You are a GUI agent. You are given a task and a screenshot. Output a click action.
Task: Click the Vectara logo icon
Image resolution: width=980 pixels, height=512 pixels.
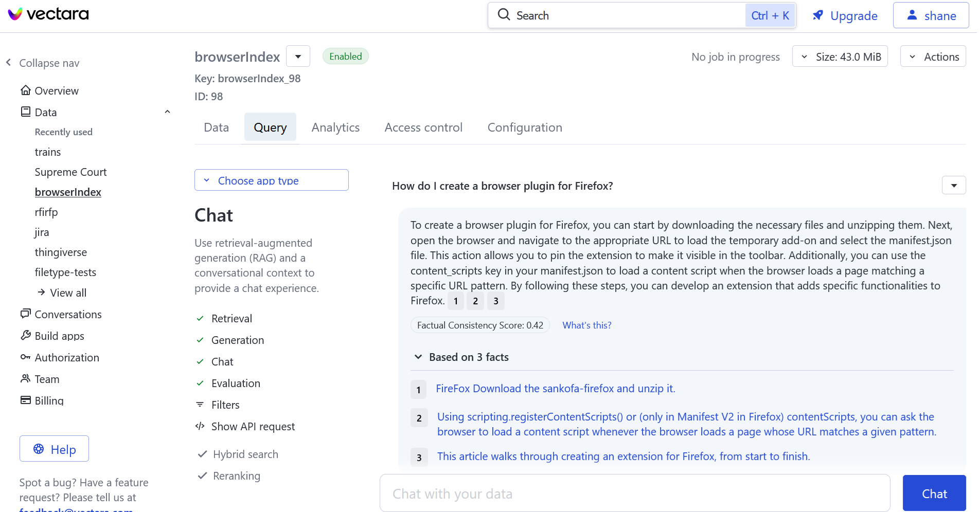15,14
